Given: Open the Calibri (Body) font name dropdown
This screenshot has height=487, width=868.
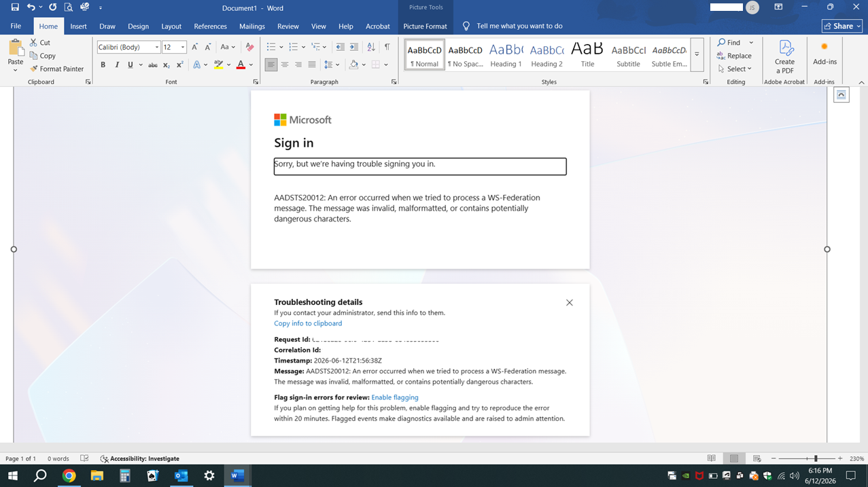Looking at the screenshot, I should [x=157, y=47].
